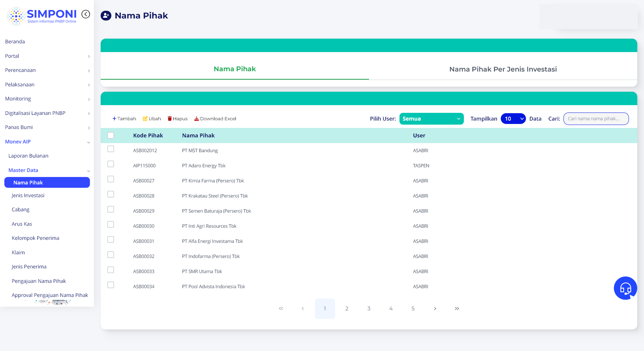Click the SIMPONI logo
The image size is (644, 351).
click(x=42, y=16)
